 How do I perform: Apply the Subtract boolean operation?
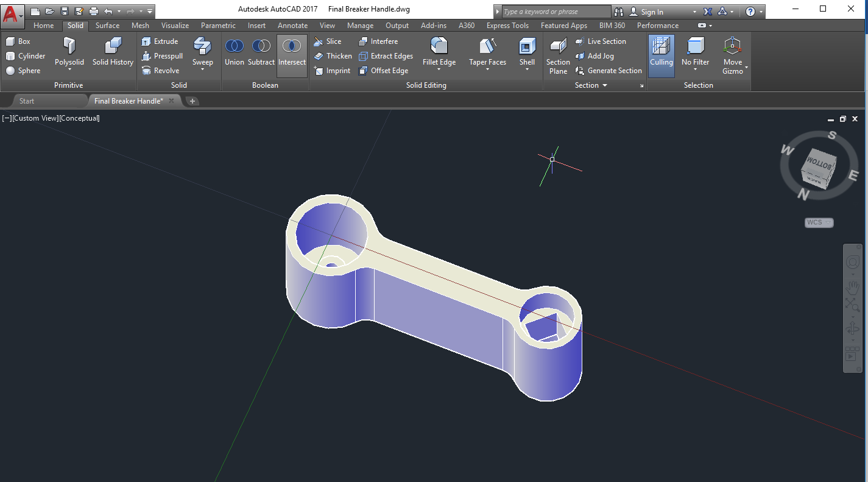(261, 52)
